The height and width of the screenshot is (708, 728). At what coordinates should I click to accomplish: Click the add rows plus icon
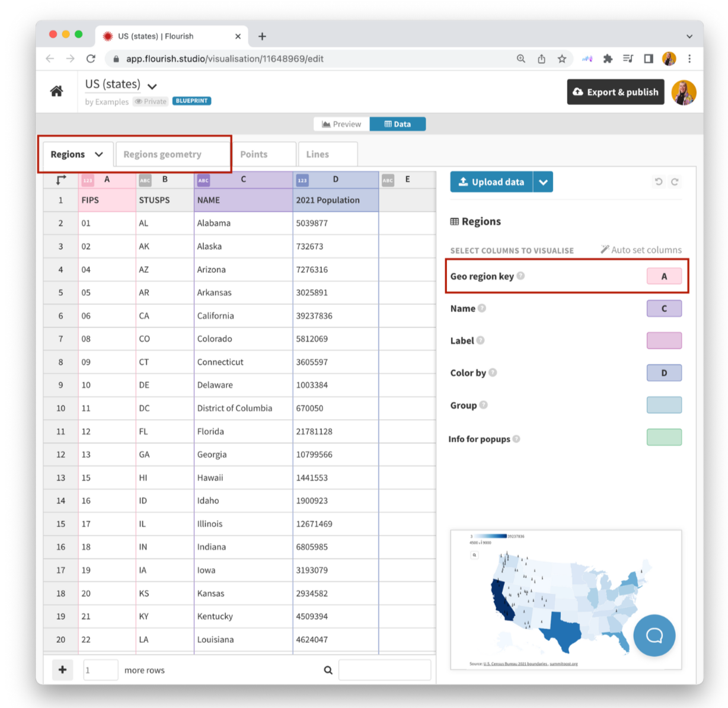point(62,669)
